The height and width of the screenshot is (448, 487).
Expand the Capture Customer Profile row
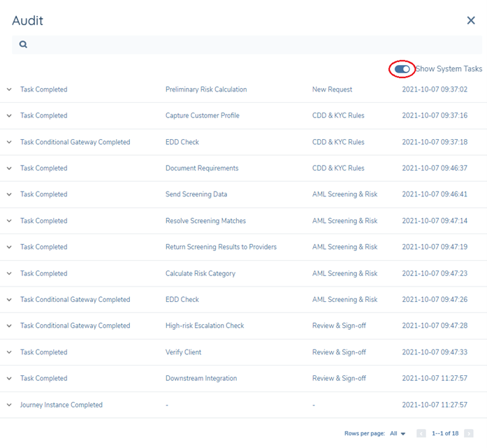[9, 116]
